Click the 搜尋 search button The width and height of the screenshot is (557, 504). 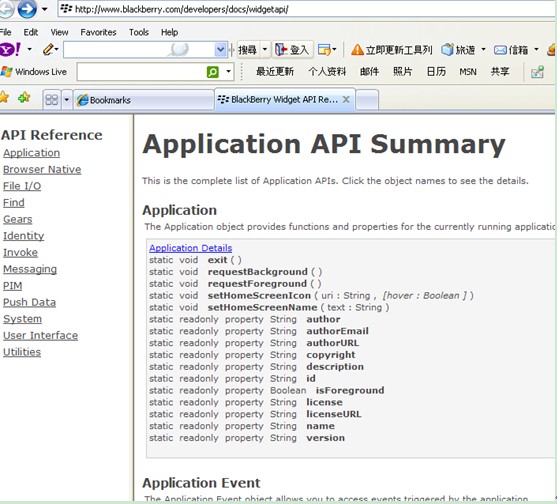click(247, 50)
